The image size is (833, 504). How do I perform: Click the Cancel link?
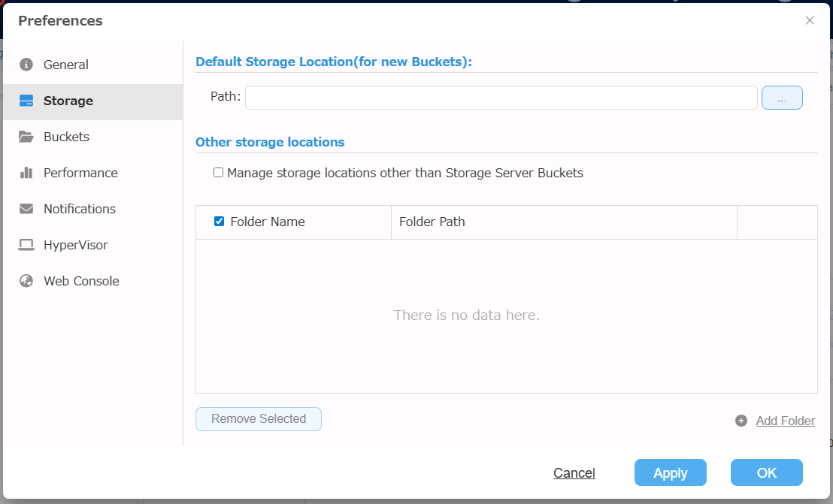click(x=574, y=473)
